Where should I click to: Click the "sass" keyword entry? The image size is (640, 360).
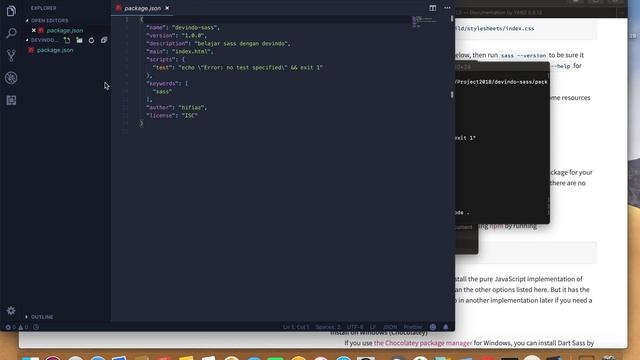coord(162,91)
